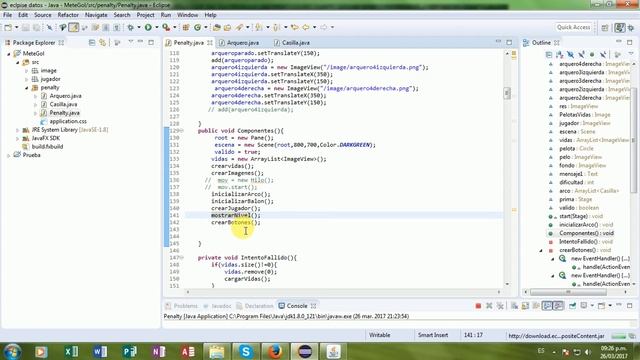The image size is (640, 360).
Task: Click the Clear Console icon
Action: (514, 306)
